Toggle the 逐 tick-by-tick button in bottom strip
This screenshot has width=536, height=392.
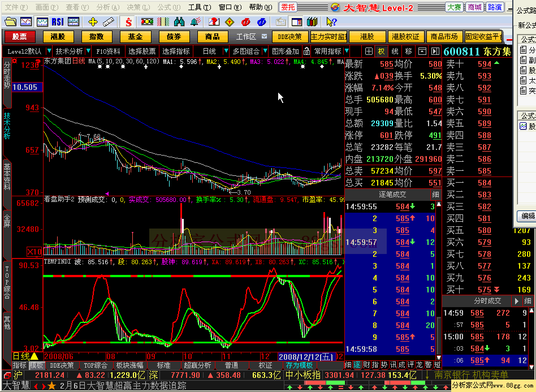(357, 365)
